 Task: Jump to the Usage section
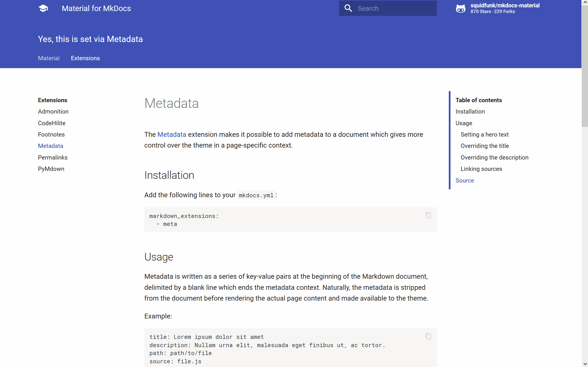(464, 123)
